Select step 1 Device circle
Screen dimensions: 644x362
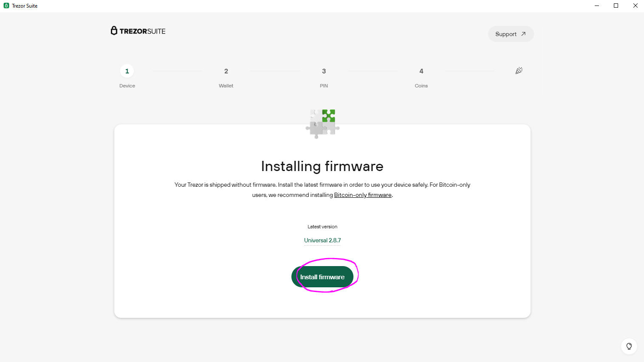[127, 71]
